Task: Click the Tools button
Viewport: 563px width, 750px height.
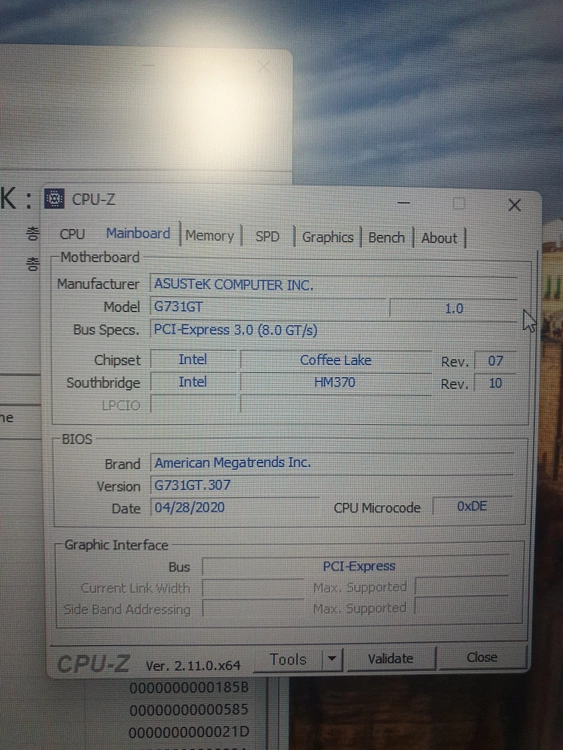Action: point(288,660)
